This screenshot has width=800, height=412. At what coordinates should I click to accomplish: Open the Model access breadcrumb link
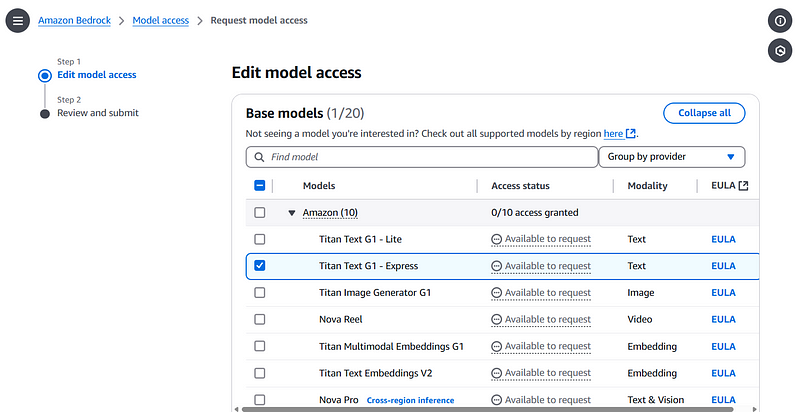(x=161, y=20)
